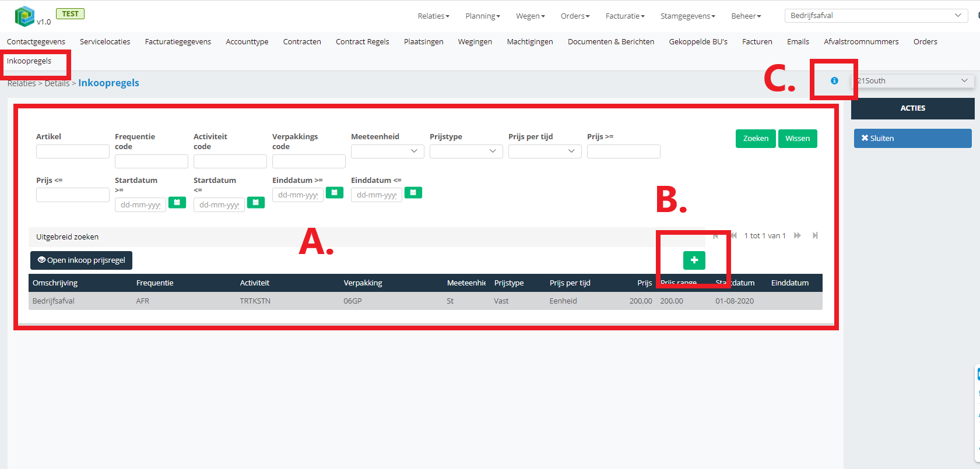Focus the Verpakkings code input field
Screen dimensions: 980x469
tap(308, 161)
